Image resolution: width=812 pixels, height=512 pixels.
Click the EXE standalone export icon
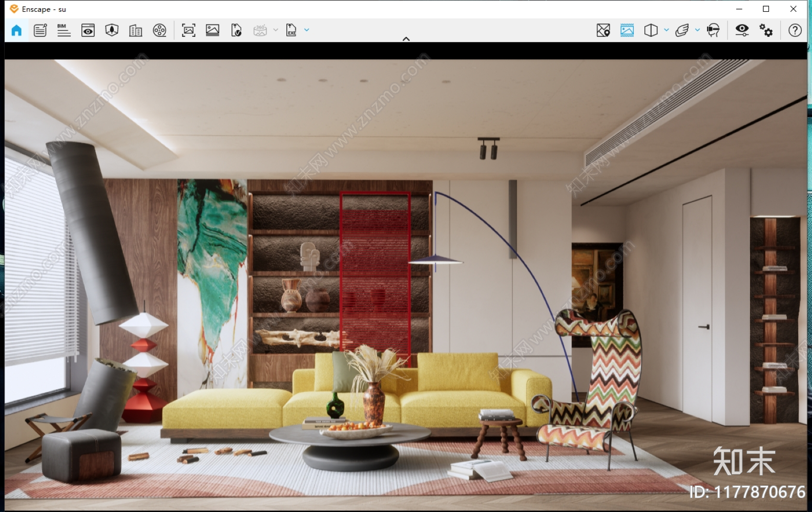click(292, 30)
